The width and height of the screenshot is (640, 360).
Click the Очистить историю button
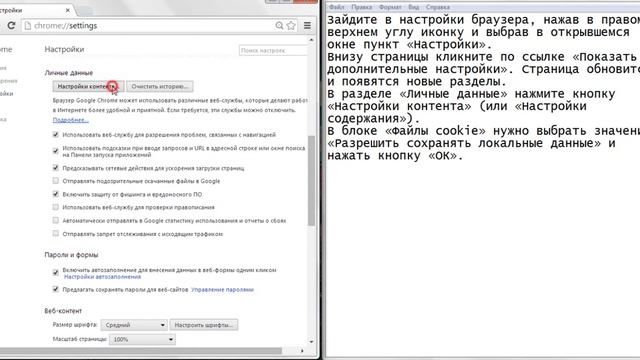pyautogui.click(x=160, y=87)
